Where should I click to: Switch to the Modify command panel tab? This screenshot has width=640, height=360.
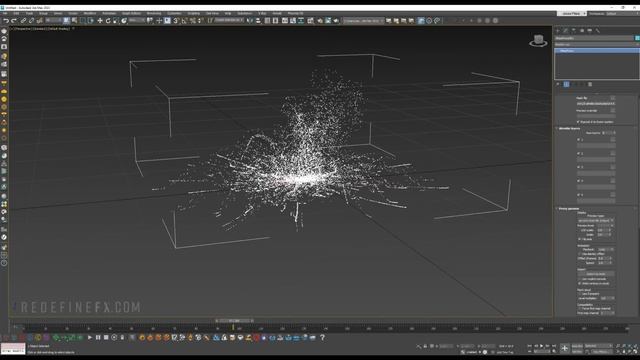(x=566, y=31)
